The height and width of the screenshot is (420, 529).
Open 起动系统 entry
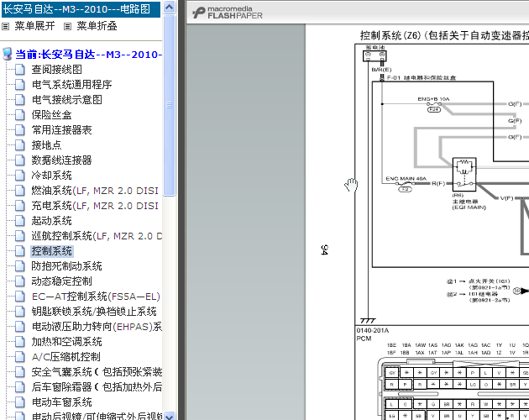click(x=51, y=221)
